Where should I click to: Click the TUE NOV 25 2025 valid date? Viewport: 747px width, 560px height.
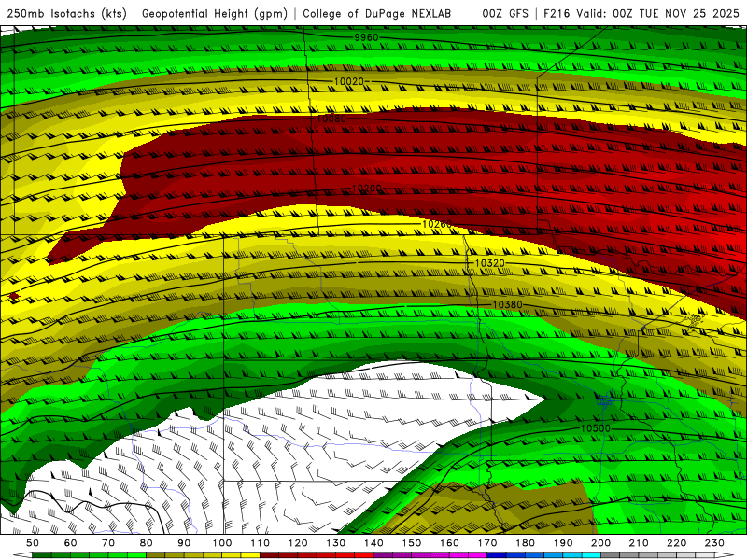[689, 13]
